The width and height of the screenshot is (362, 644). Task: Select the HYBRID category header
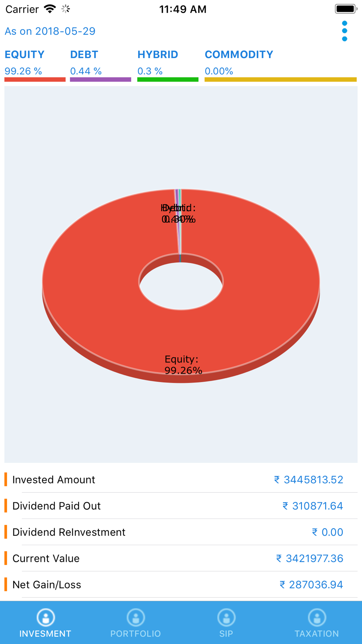(157, 55)
